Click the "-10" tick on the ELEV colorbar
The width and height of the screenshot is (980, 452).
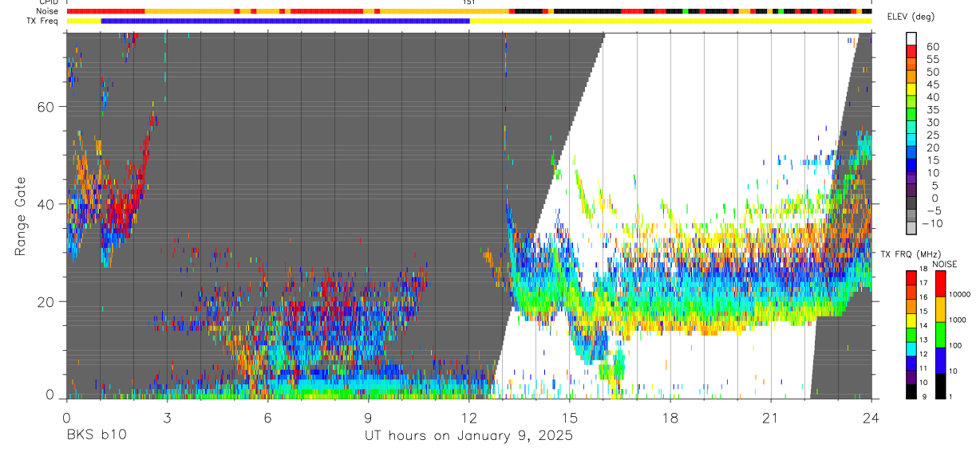[x=934, y=224]
